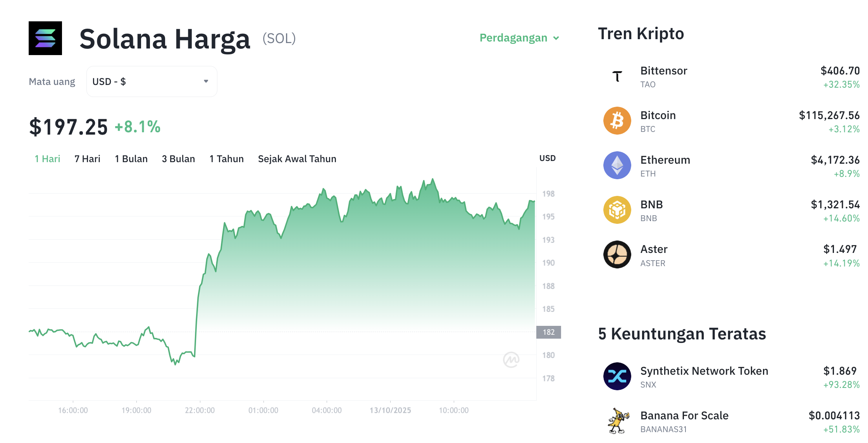
Task: Click the Banana For Scale icon
Action: tap(617, 421)
